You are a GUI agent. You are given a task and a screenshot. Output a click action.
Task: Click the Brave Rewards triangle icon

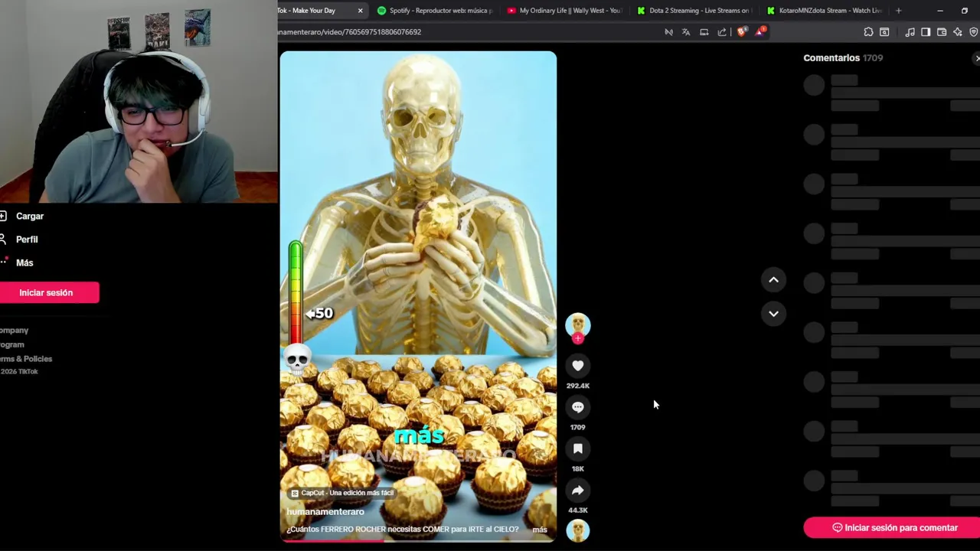point(760,32)
